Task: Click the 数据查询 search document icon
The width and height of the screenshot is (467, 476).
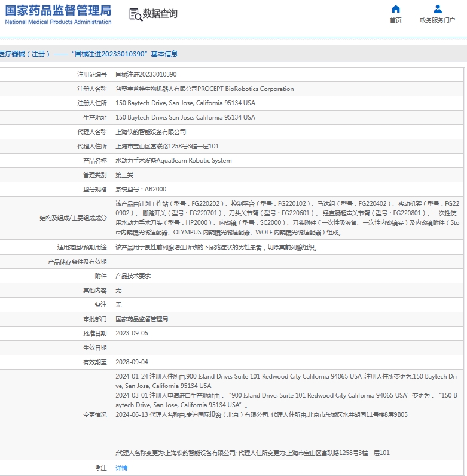Action: pyautogui.click(x=135, y=14)
